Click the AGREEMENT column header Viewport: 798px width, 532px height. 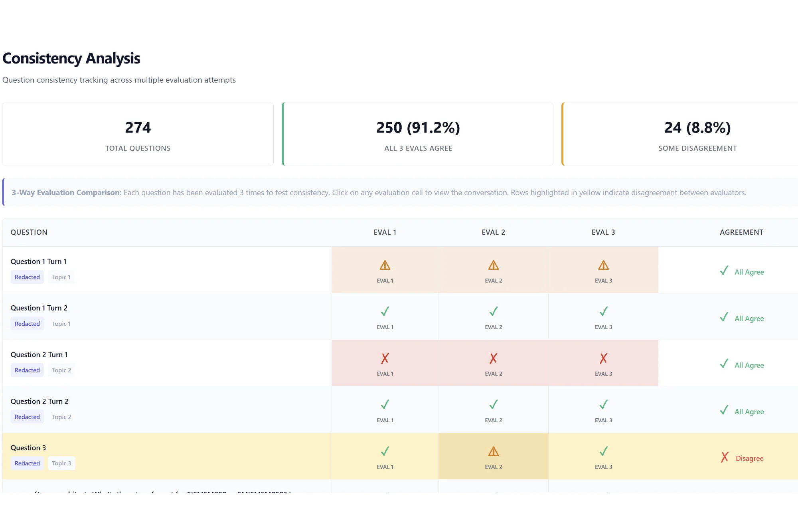[x=741, y=232]
